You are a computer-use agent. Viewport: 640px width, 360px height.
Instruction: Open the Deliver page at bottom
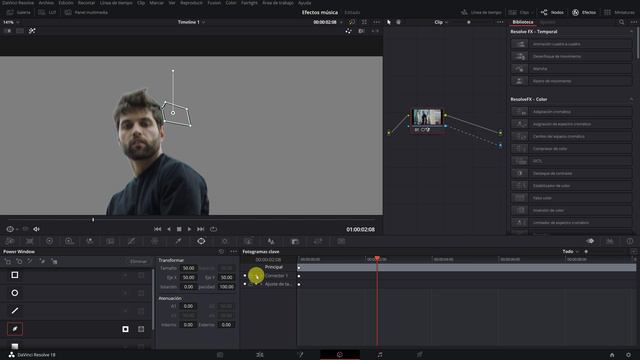(x=420, y=355)
